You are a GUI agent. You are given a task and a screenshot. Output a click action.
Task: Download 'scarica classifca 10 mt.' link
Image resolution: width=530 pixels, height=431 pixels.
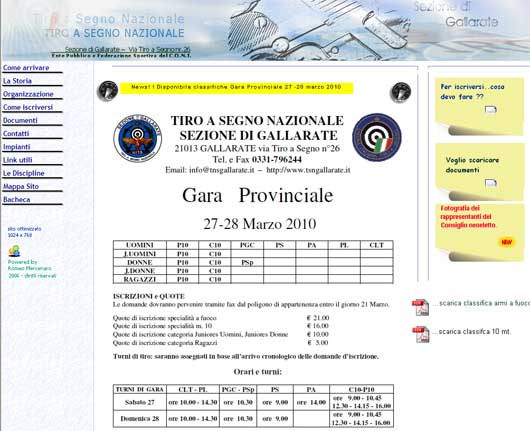(472, 332)
